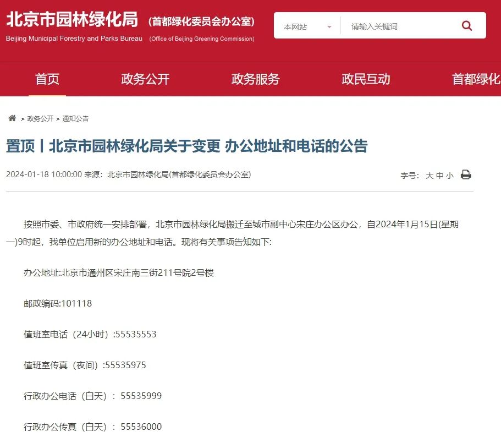Click the print page icon

466,174
